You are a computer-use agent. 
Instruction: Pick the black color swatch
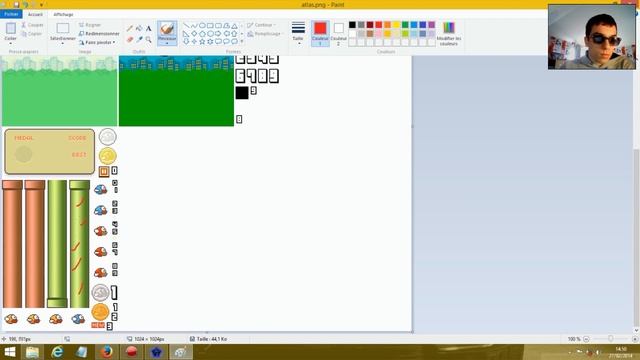[x=352, y=25]
